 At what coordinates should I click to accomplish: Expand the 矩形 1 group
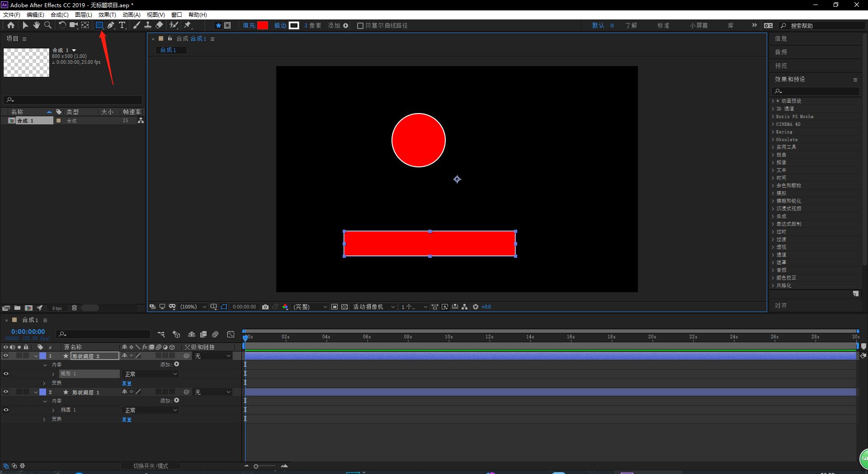click(x=53, y=374)
